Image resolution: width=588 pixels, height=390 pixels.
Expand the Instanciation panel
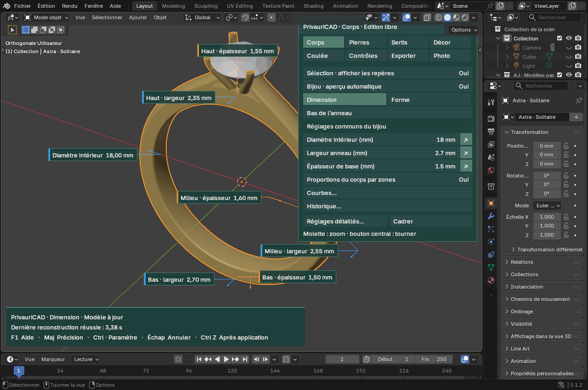[x=542, y=287]
